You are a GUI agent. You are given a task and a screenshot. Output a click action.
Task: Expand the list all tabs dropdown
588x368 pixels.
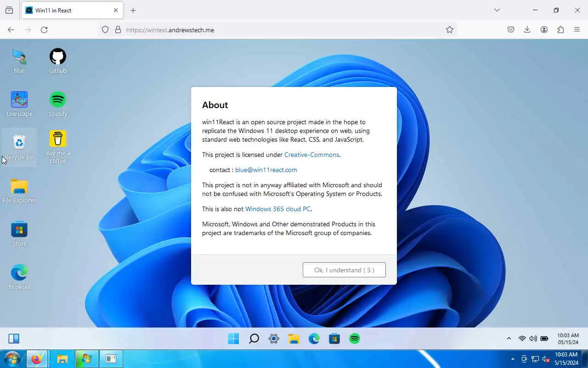[497, 10]
